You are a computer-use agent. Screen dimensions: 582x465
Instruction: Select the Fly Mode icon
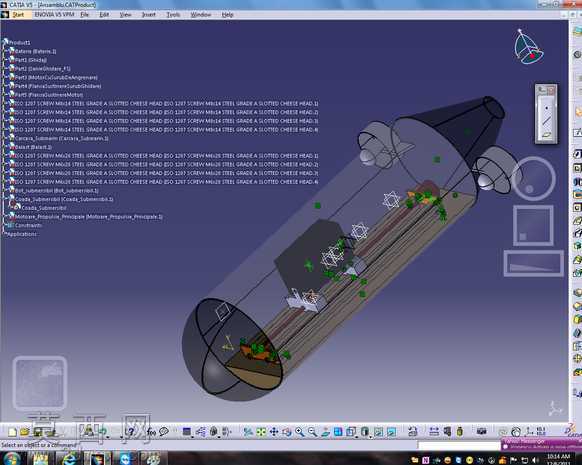[x=248, y=432]
